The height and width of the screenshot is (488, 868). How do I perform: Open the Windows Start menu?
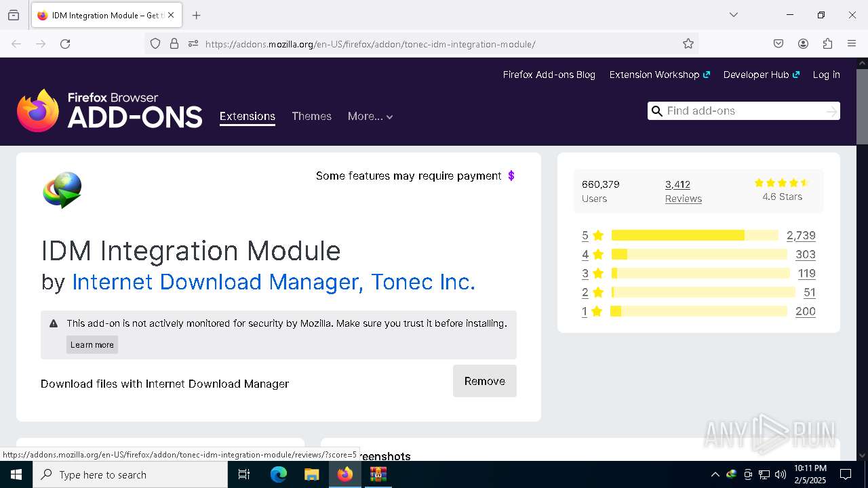16,474
